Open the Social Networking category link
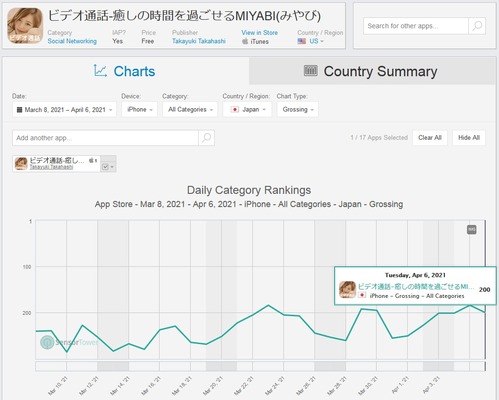 pos(72,41)
